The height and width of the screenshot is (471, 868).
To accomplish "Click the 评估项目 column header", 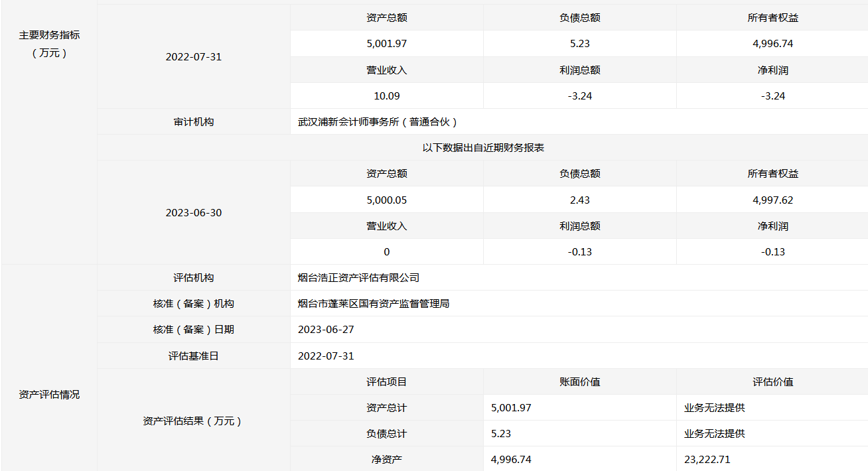I will coord(386,382).
